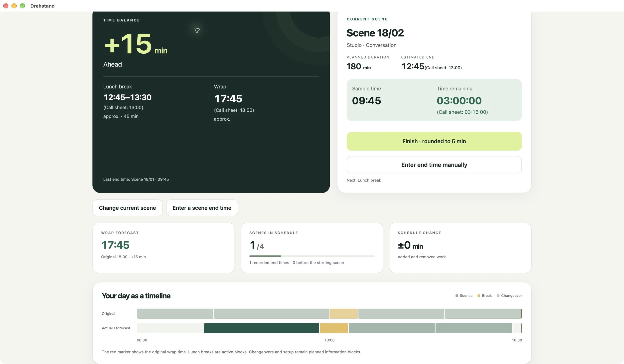Click the Actual / forecast row label

click(x=116, y=328)
